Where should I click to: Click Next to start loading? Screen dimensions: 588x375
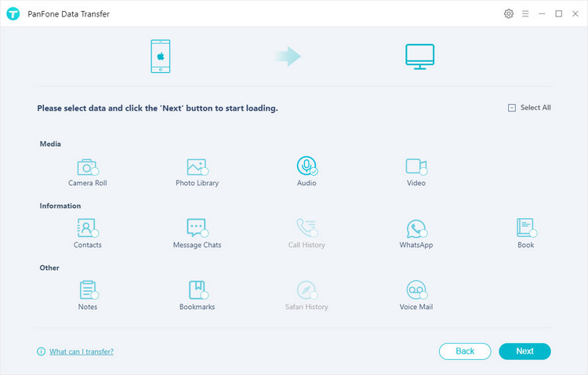[x=524, y=351]
